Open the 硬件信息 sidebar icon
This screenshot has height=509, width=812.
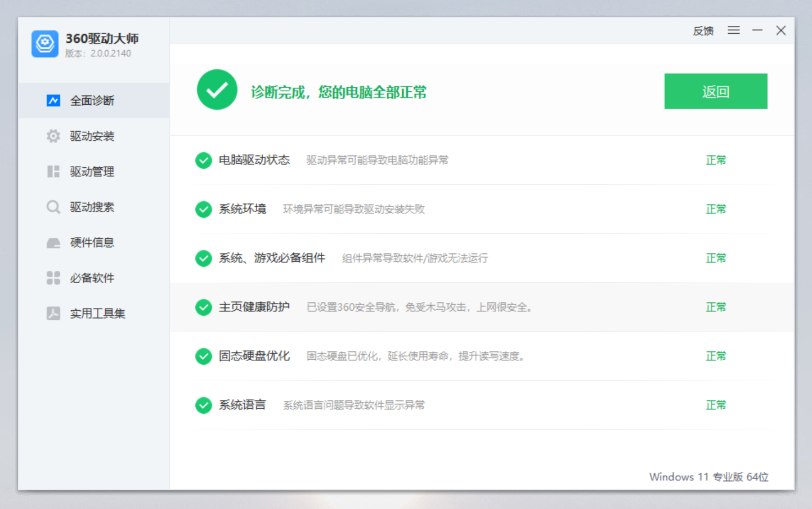(53, 243)
